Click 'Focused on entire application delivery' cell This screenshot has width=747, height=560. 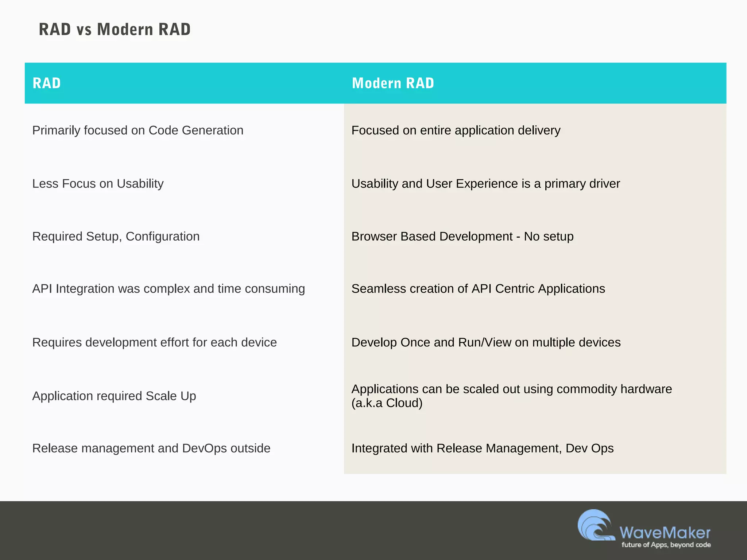(x=456, y=130)
